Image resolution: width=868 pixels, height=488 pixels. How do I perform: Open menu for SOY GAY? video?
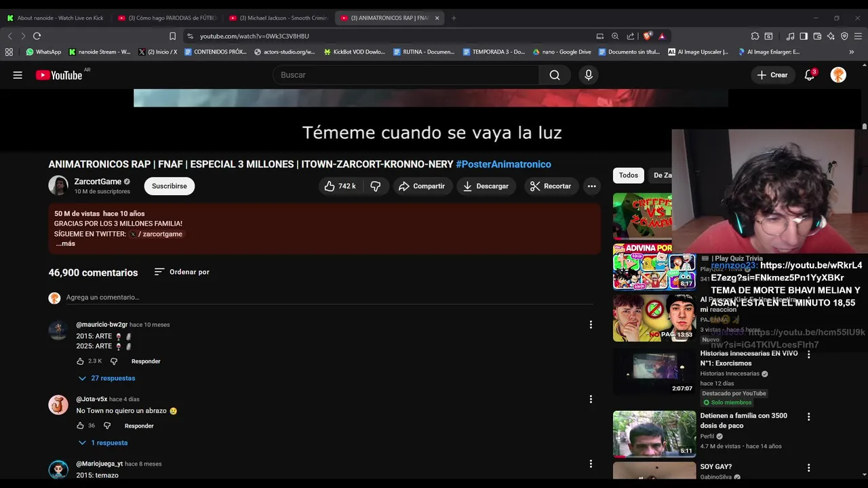pyautogui.click(x=808, y=468)
